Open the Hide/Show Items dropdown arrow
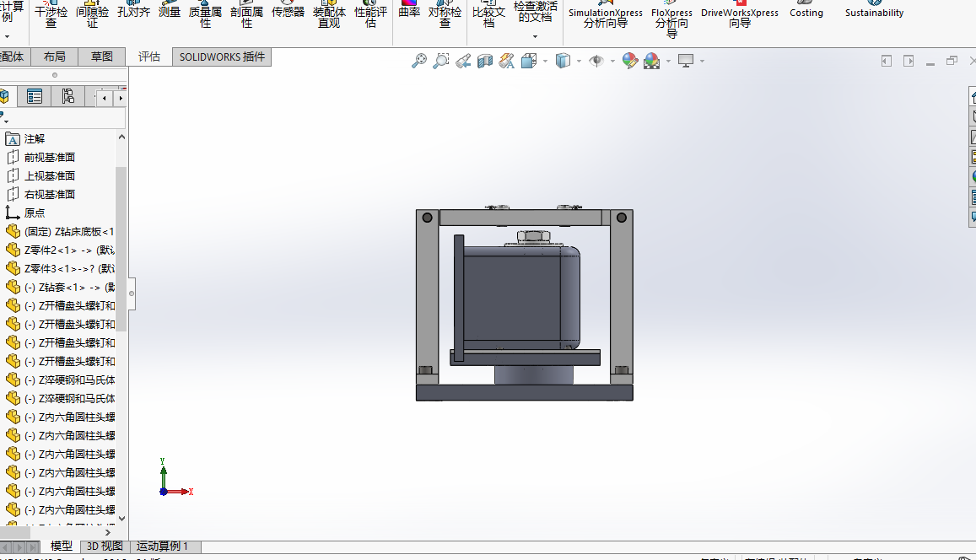Screen dimensions: 976x560 pos(612,61)
